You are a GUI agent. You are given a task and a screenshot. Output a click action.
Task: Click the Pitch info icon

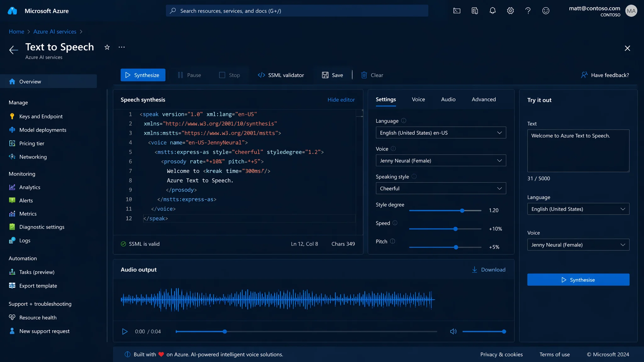click(392, 241)
